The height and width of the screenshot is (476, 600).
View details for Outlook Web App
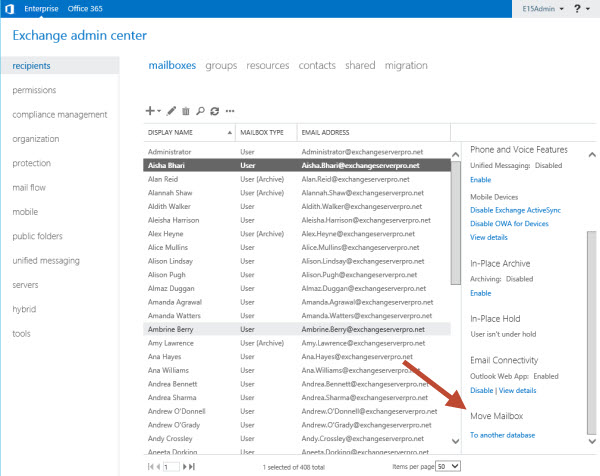[x=517, y=390]
